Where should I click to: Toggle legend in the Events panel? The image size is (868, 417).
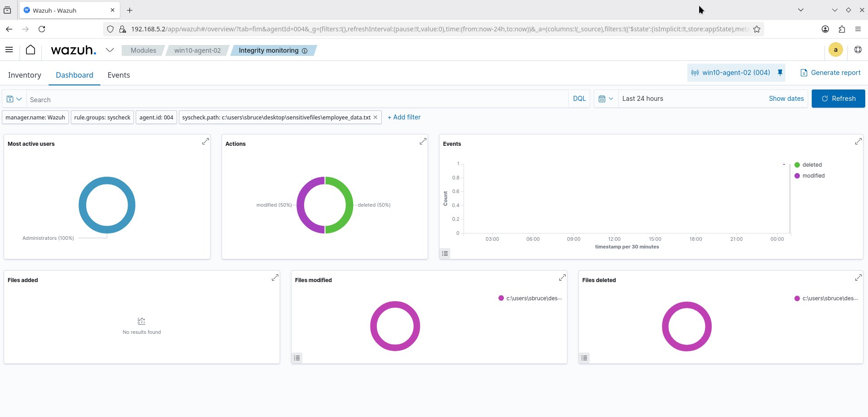point(445,253)
